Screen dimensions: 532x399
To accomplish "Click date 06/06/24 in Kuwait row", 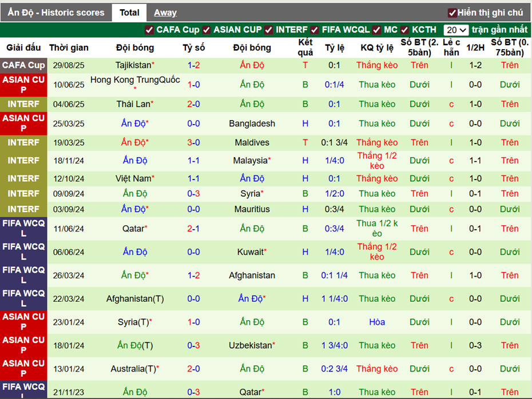I will click(69, 252).
